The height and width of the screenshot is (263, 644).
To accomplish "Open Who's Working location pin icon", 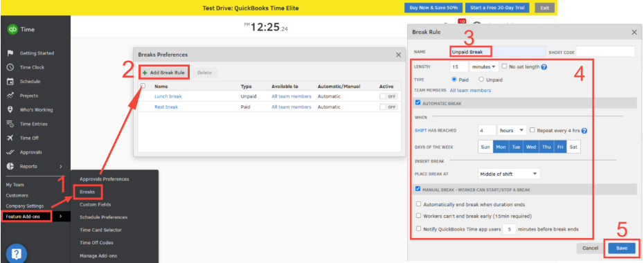I will [10, 110].
